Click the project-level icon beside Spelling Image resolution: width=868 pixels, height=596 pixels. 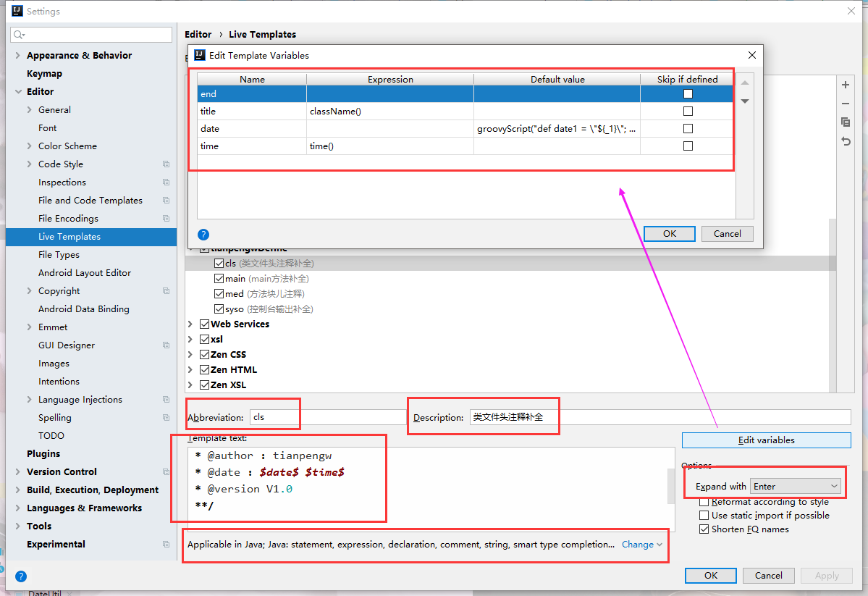pos(166,418)
